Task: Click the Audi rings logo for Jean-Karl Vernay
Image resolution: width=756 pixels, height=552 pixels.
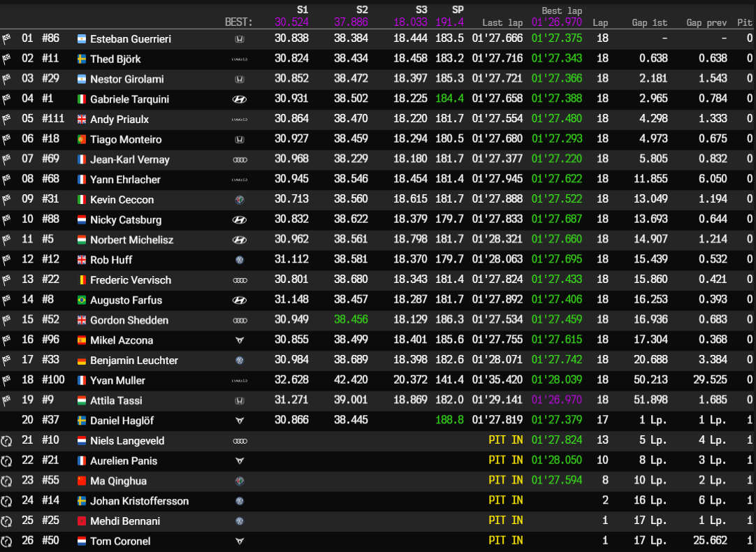Action: click(239, 160)
